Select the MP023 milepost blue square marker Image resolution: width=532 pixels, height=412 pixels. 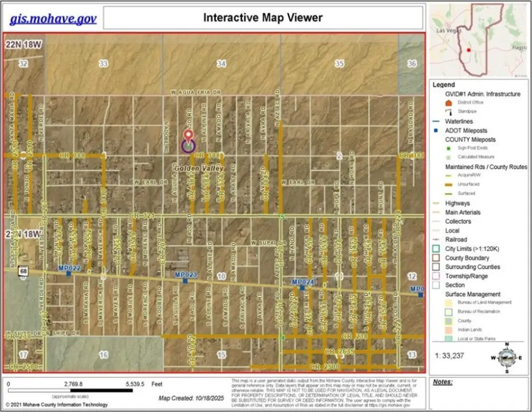point(185,281)
